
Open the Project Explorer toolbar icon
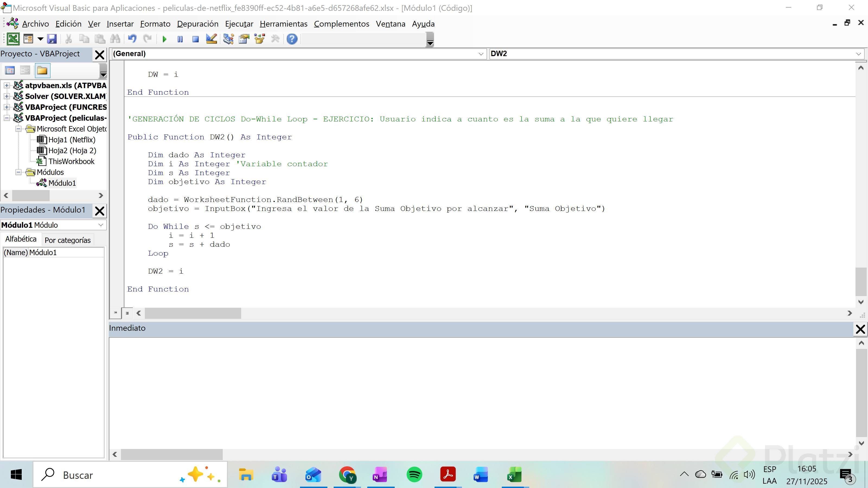(228, 39)
